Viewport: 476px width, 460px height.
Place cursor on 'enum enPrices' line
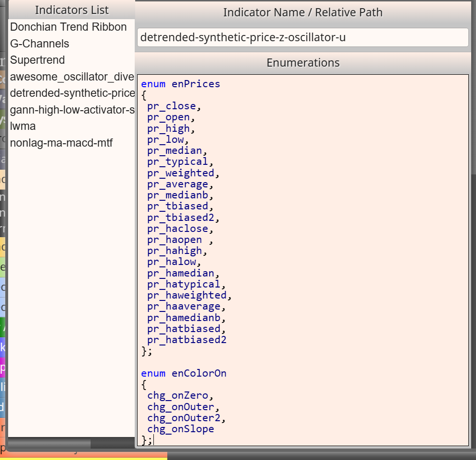(x=180, y=84)
